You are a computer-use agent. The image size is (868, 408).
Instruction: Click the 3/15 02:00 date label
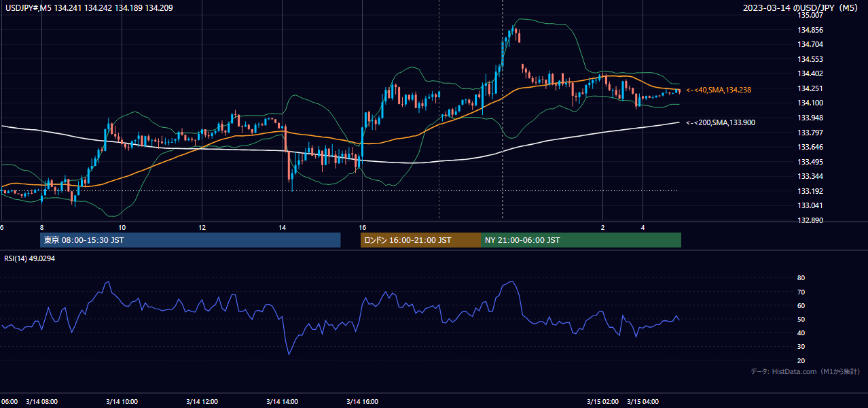click(603, 401)
